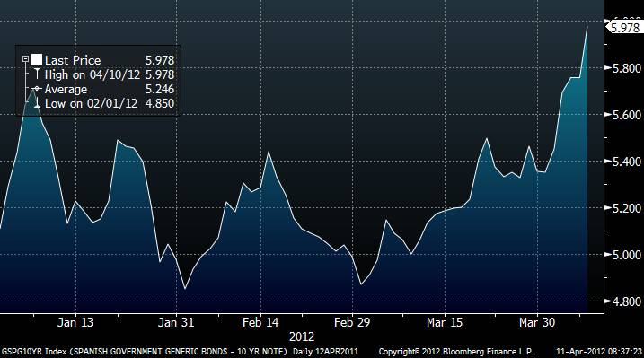
Task: Click the 5.400 y-axis label
Action: click(x=626, y=162)
